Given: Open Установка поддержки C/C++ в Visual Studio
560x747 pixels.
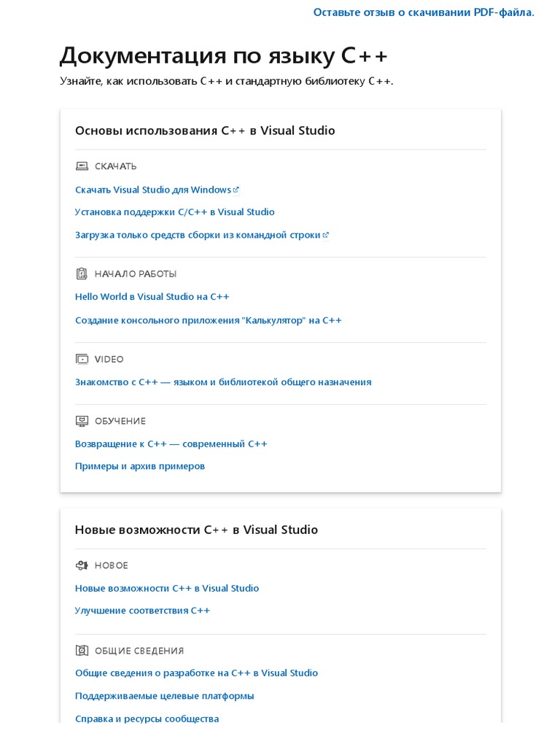Looking at the screenshot, I should [174, 212].
